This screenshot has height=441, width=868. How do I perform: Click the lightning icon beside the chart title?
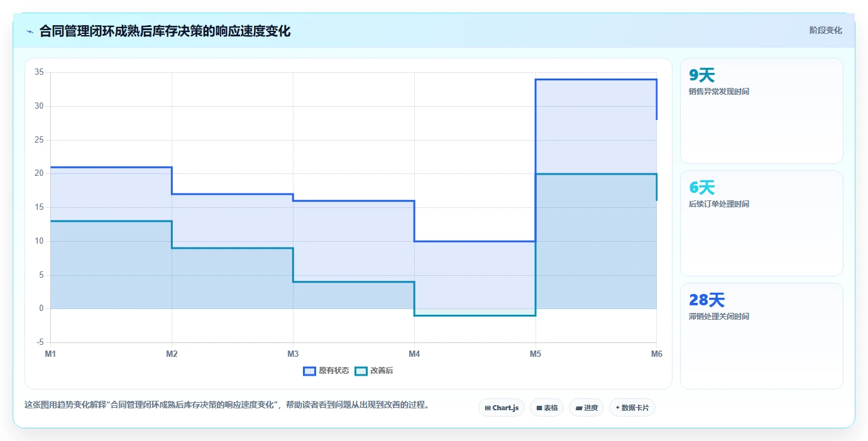(30, 31)
